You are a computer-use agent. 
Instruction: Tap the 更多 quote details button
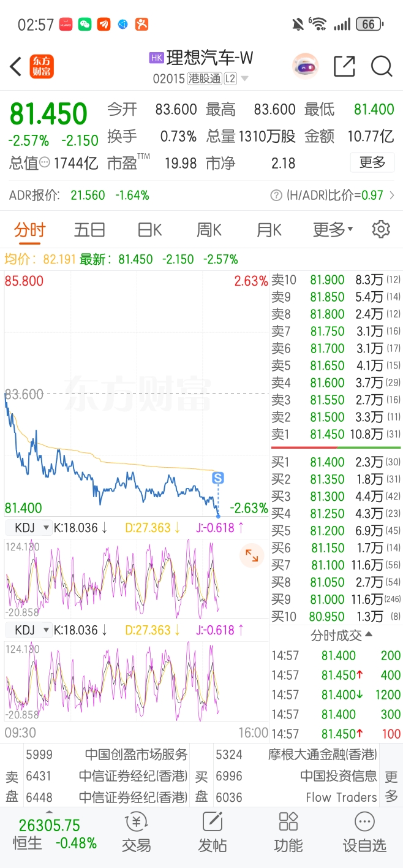coord(372,162)
